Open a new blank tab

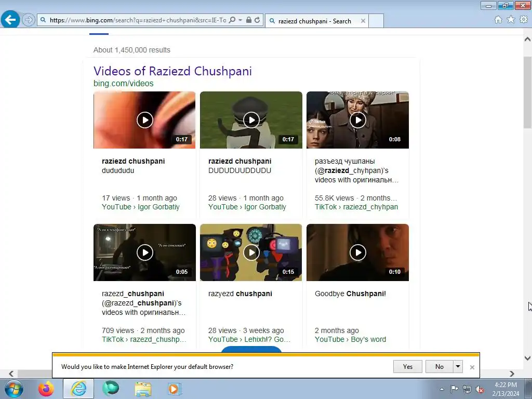point(376,21)
